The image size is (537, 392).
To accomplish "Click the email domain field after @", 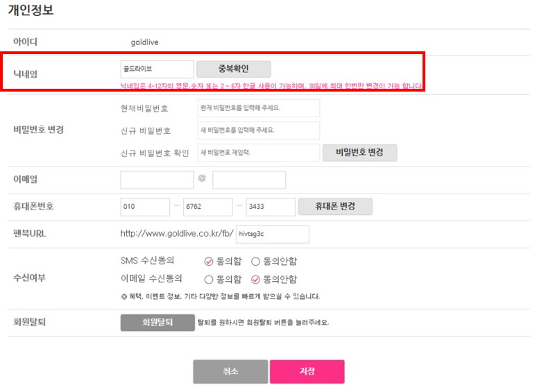I will (x=249, y=180).
